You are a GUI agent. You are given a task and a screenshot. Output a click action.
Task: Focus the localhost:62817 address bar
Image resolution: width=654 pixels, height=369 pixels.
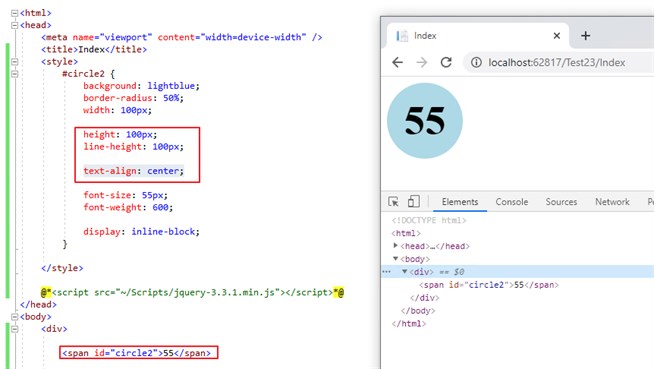[x=557, y=63]
